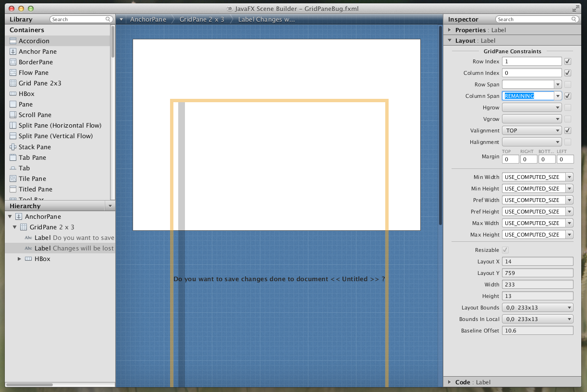Viewport: 587px width, 392px height.
Task: Expand the HBox node in Hierarchy
Action: pyautogui.click(x=19, y=259)
